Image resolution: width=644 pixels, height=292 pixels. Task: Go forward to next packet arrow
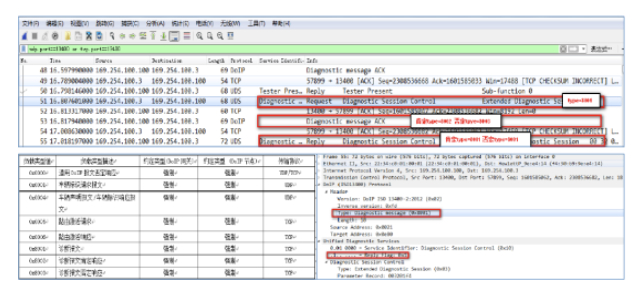coord(132,36)
